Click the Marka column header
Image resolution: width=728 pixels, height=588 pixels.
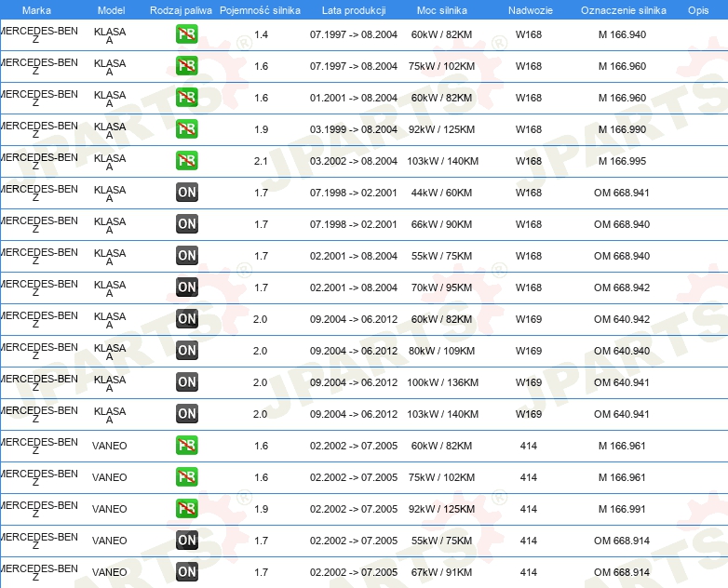[36, 10]
